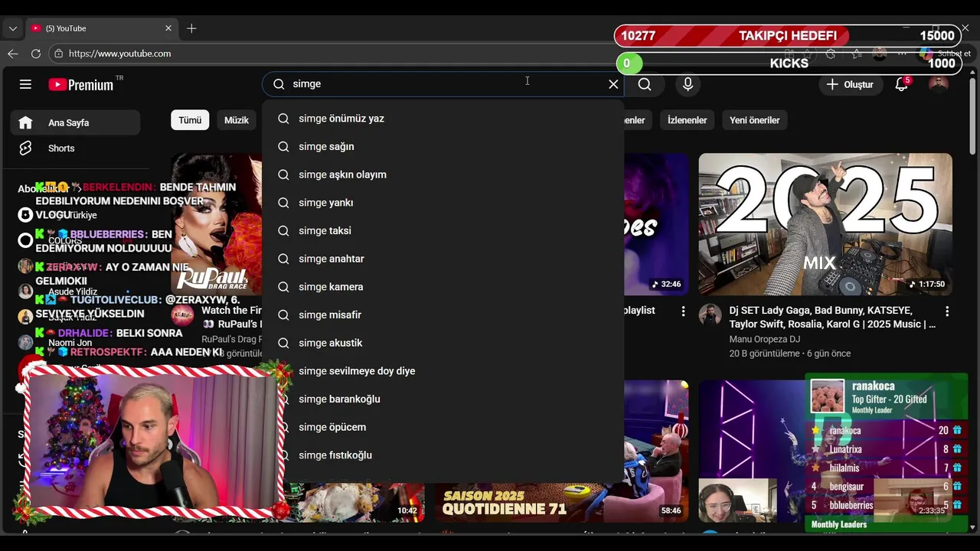This screenshot has width=980, height=551.
Task: Select the Yeni öneriler filter chip
Action: coord(754,120)
